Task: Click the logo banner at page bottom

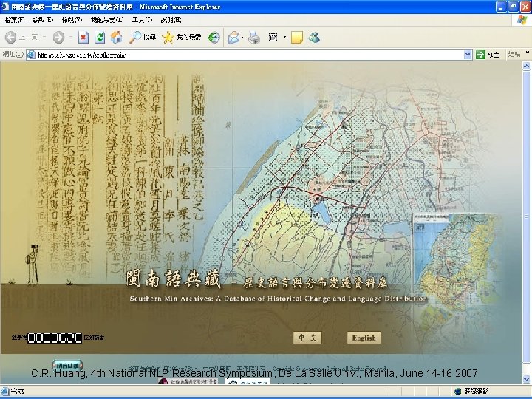Action: click(187, 382)
